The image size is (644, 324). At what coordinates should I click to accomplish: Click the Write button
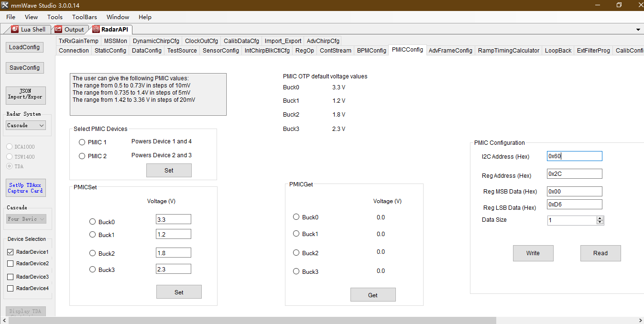coord(533,253)
